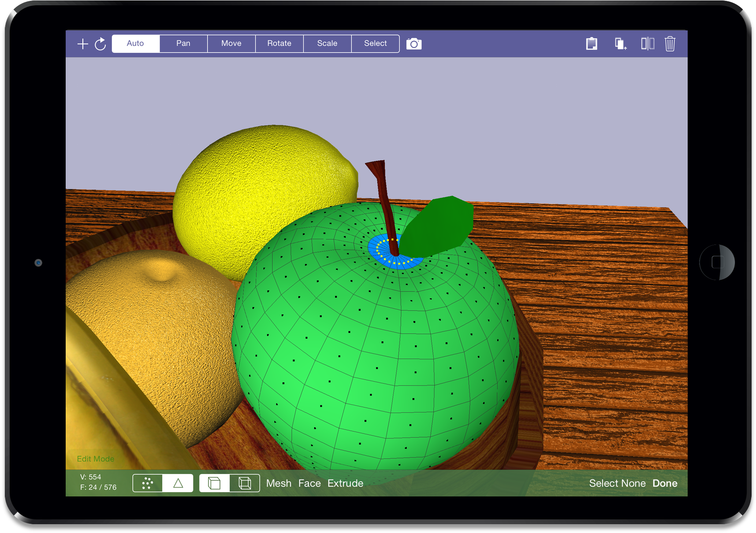Viewport: 756px width, 533px height.
Task: Toggle wireframe cube display mode
Action: pos(245,483)
